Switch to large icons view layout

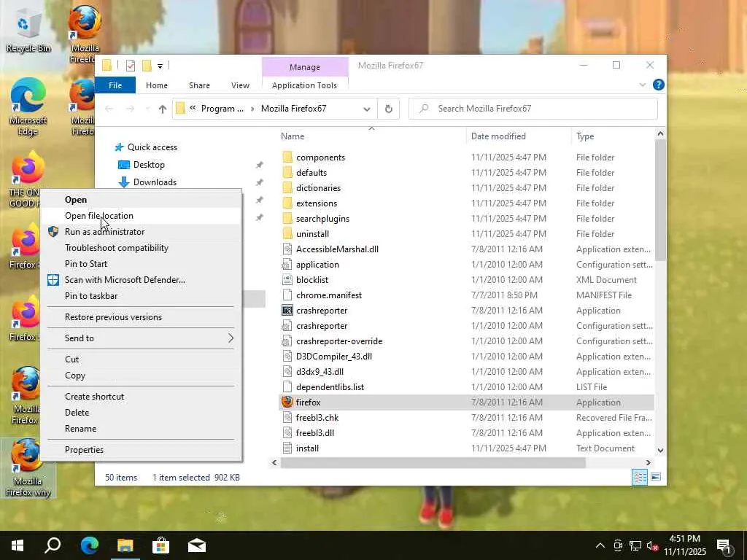656,477
